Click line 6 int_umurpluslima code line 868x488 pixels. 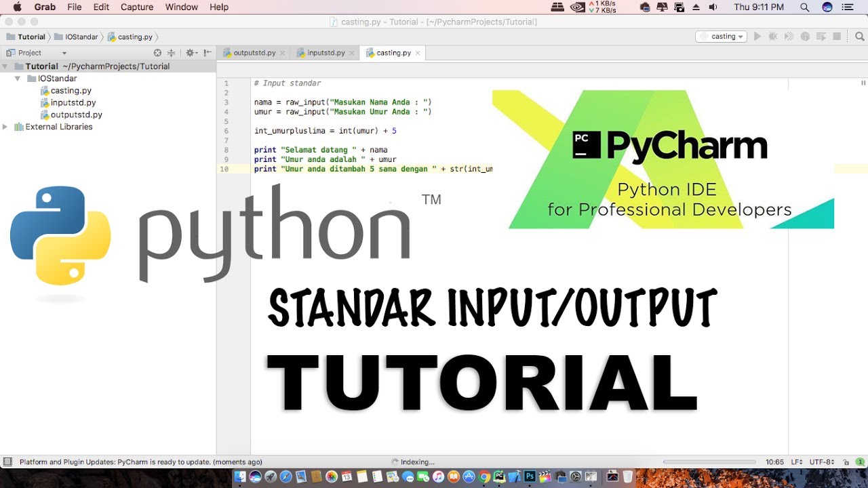coord(325,131)
